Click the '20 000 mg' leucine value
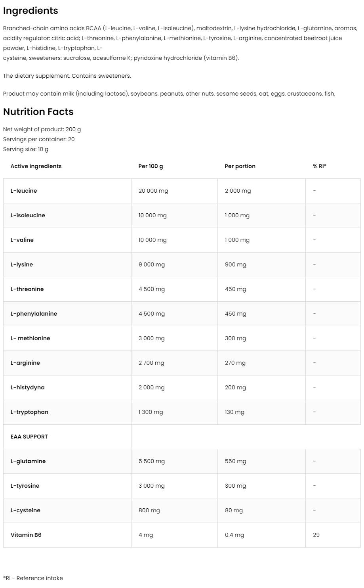 153,191
